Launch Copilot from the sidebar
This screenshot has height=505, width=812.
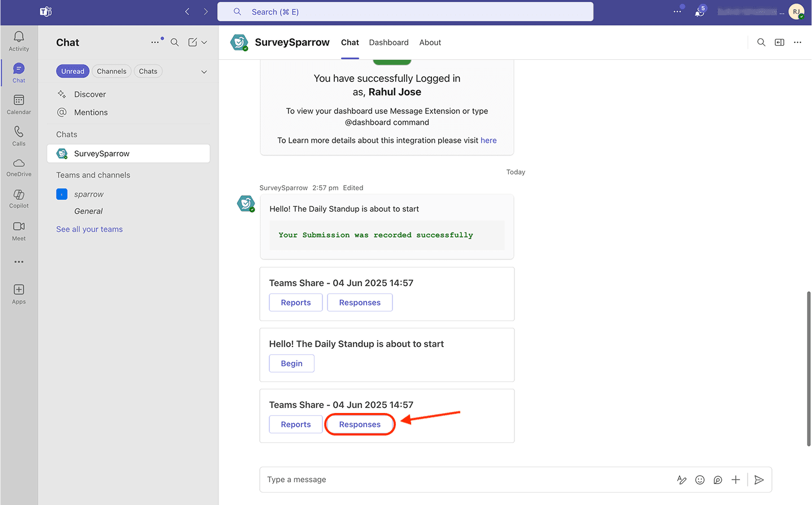click(19, 199)
